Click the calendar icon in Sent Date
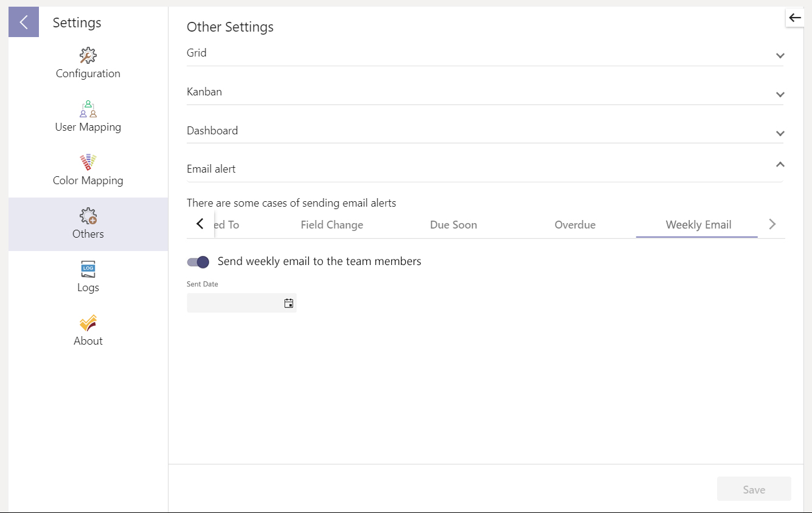812x513 pixels. [289, 303]
